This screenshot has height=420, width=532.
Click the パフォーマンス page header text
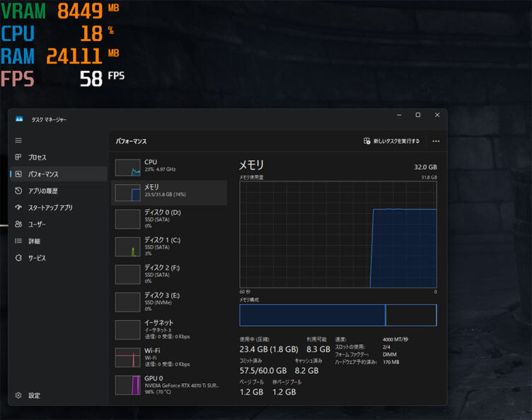click(131, 141)
